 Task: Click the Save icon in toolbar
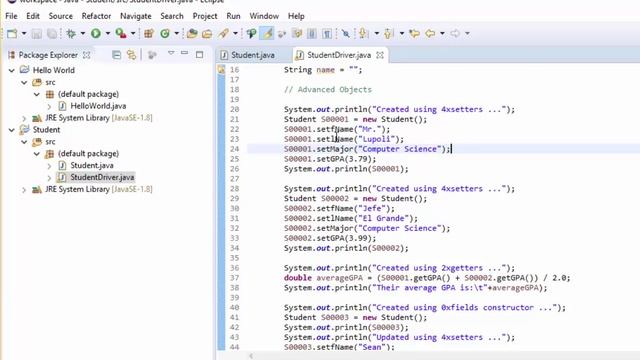37,33
